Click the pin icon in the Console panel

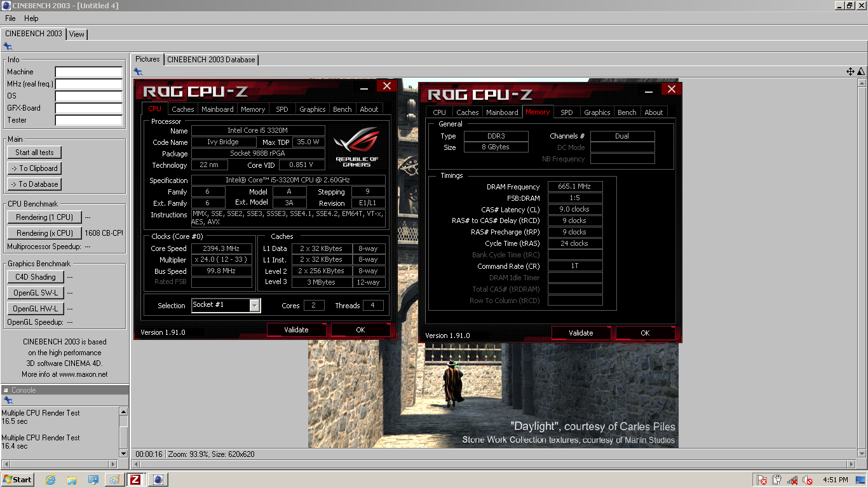pyautogui.click(x=8, y=400)
